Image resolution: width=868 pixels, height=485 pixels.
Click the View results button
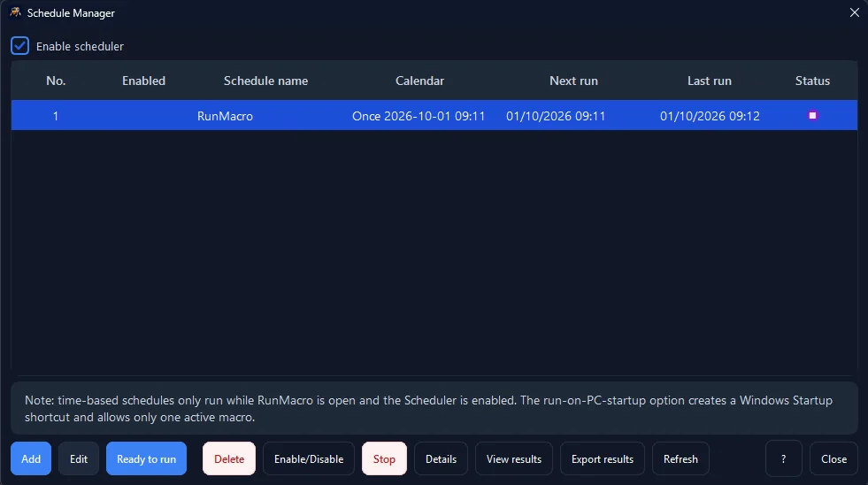(514, 459)
